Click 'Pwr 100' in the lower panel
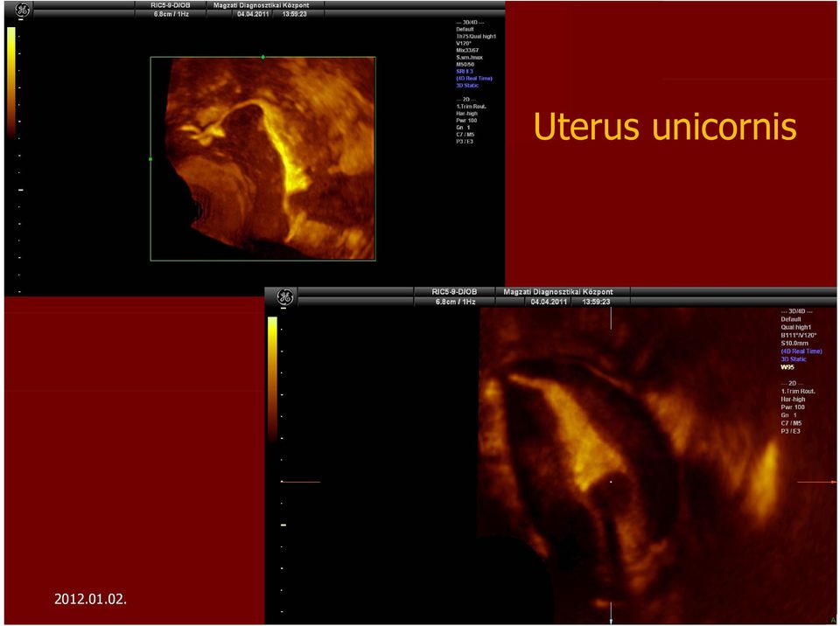Viewport: 840px width, 626px height. (794, 407)
